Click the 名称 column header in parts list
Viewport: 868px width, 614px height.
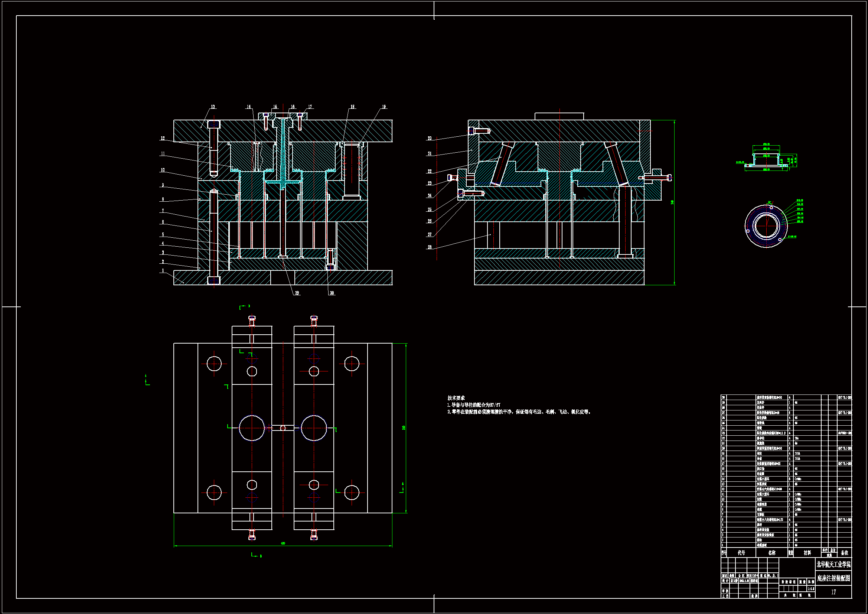[771, 553]
